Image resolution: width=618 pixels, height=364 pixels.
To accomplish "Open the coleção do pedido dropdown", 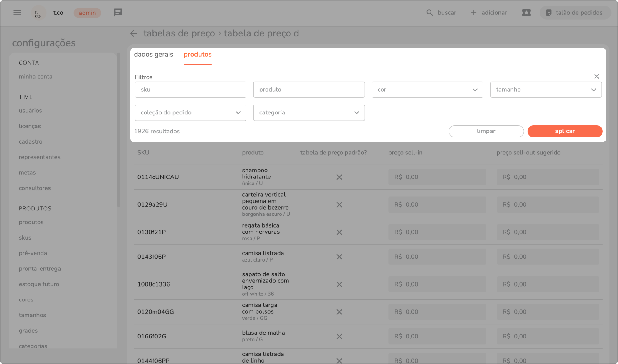I will (190, 113).
